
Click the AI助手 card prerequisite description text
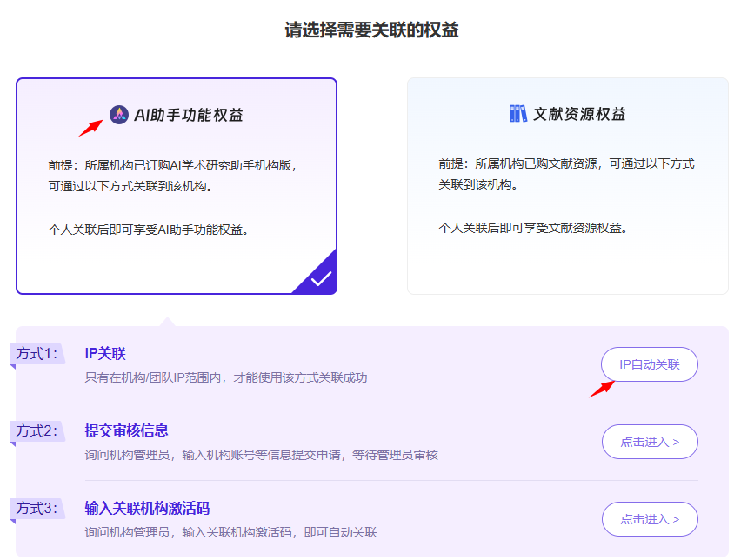(178, 175)
